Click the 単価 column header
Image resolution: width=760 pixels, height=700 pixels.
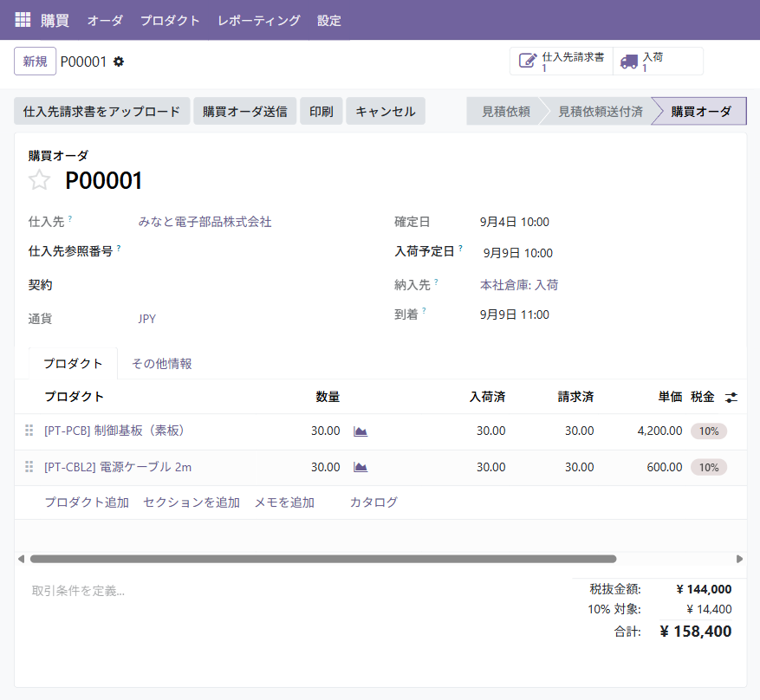coord(671,397)
